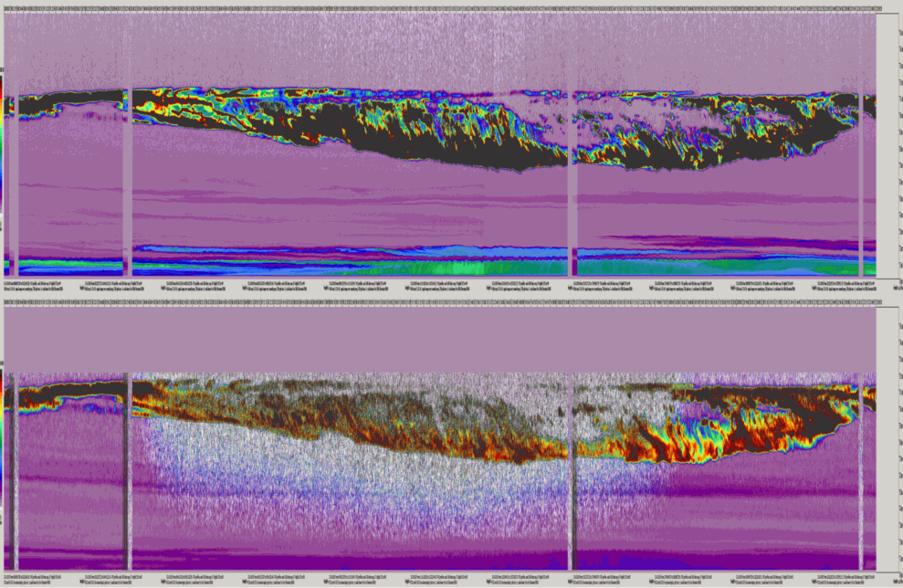Click the ping number ruler above lower echogram
903x588 pixels.
click(x=442, y=302)
